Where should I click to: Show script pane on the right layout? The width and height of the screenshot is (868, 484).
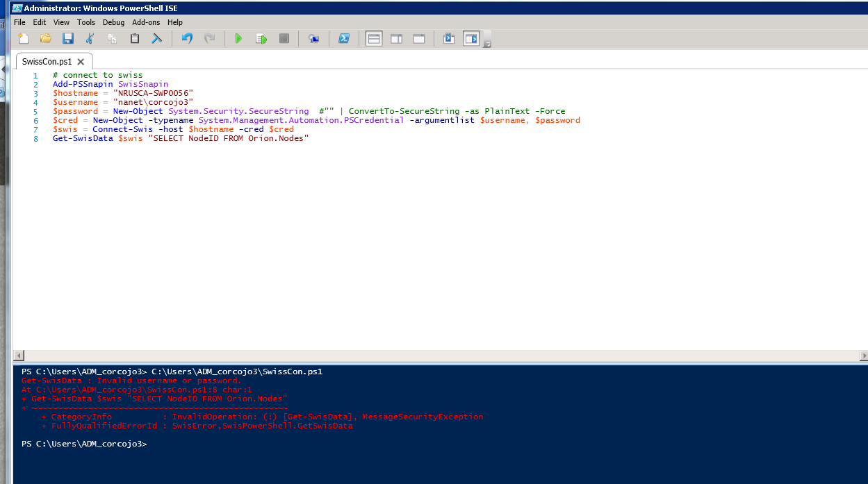click(x=396, y=39)
